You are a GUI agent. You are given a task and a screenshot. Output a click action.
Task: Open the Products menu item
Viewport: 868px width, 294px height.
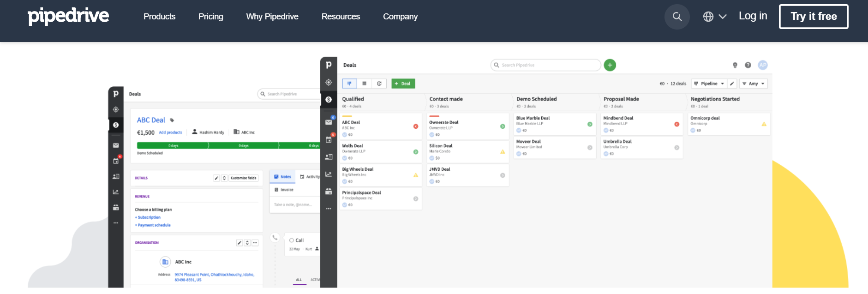(x=159, y=17)
